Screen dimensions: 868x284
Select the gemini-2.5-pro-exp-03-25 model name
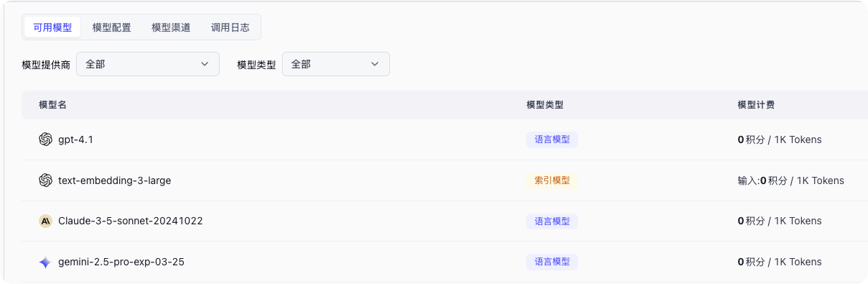click(121, 262)
